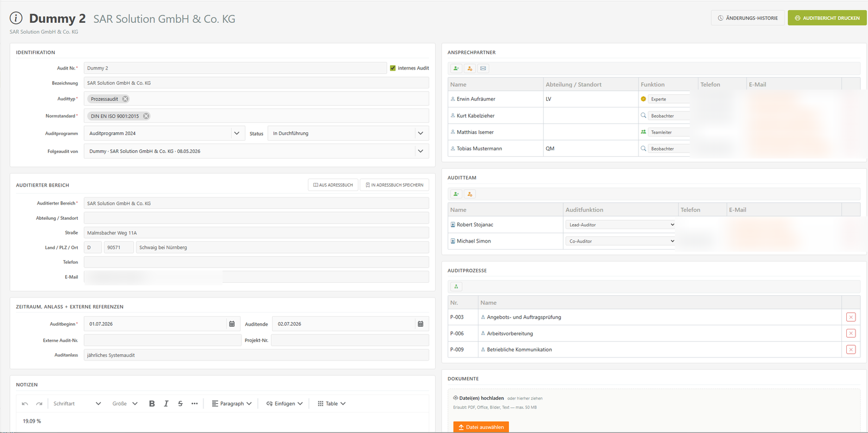Click Angebots- und Auftragsprüfung process name
The image size is (868, 433).
click(x=524, y=317)
